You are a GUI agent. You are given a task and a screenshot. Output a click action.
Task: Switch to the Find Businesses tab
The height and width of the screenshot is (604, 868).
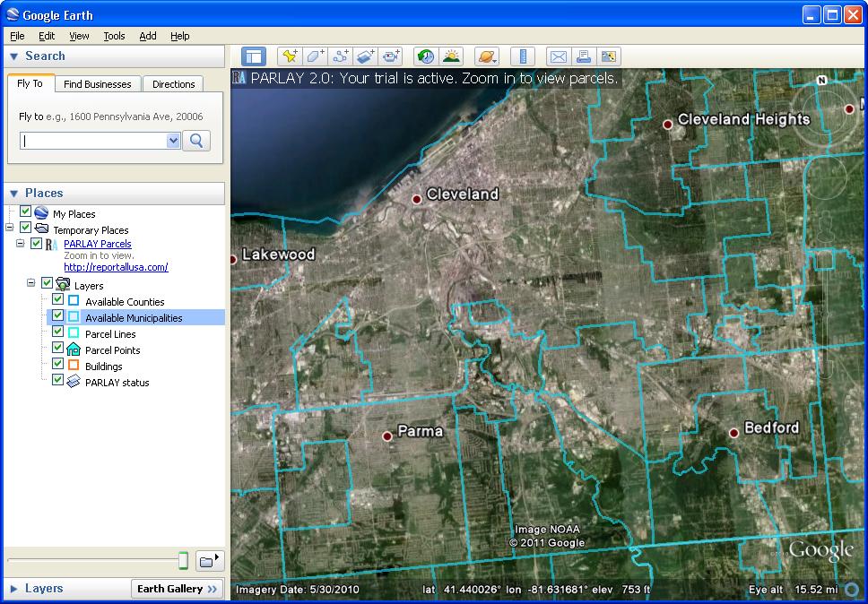98,84
